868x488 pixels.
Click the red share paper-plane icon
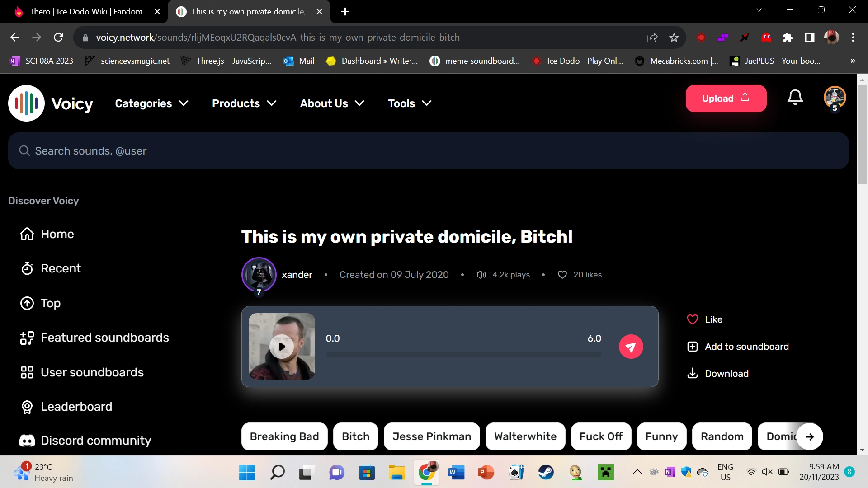pyautogui.click(x=631, y=347)
